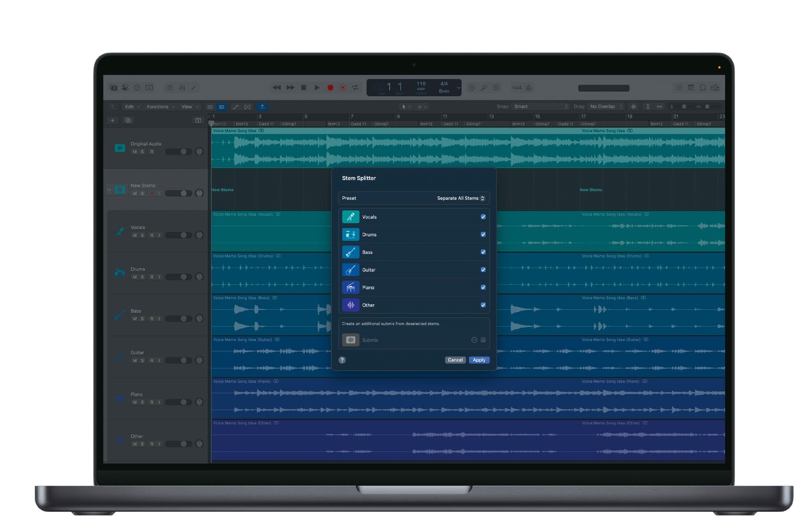The width and height of the screenshot is (810, 532).
Task: Click the Fast Forward transport button
Action: pyautogui.click(x=291, y=87)
